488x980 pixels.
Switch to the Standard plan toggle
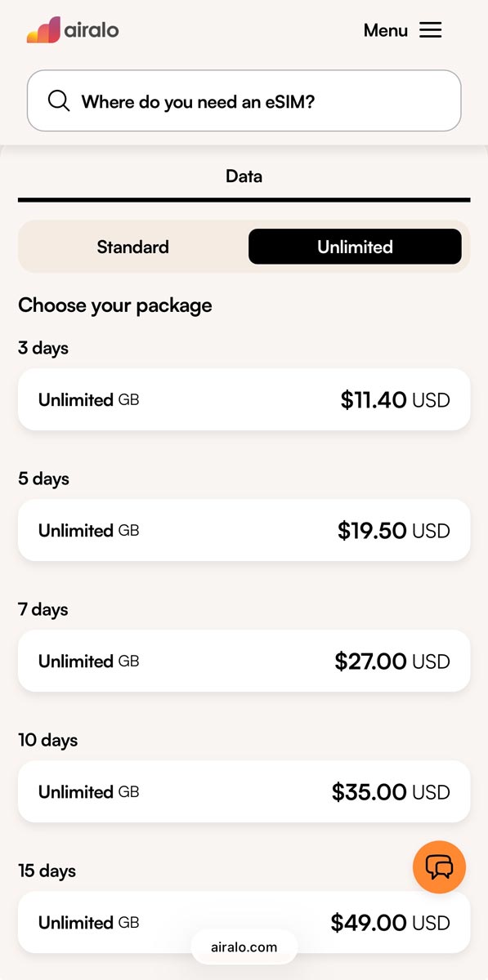pos(132,247)
